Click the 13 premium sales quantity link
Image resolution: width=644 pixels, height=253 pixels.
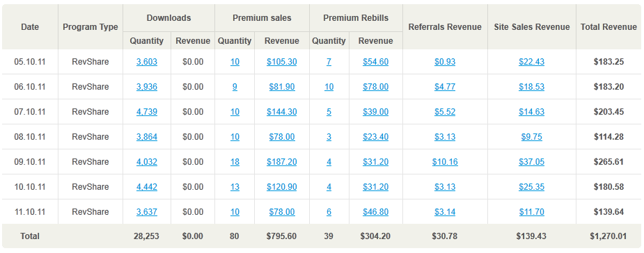point(235,187)
